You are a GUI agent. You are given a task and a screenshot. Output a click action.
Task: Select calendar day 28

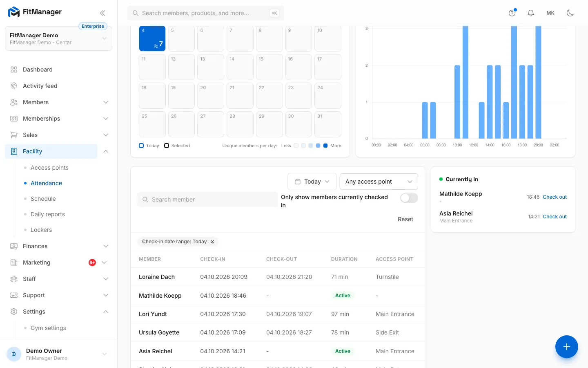240,124
